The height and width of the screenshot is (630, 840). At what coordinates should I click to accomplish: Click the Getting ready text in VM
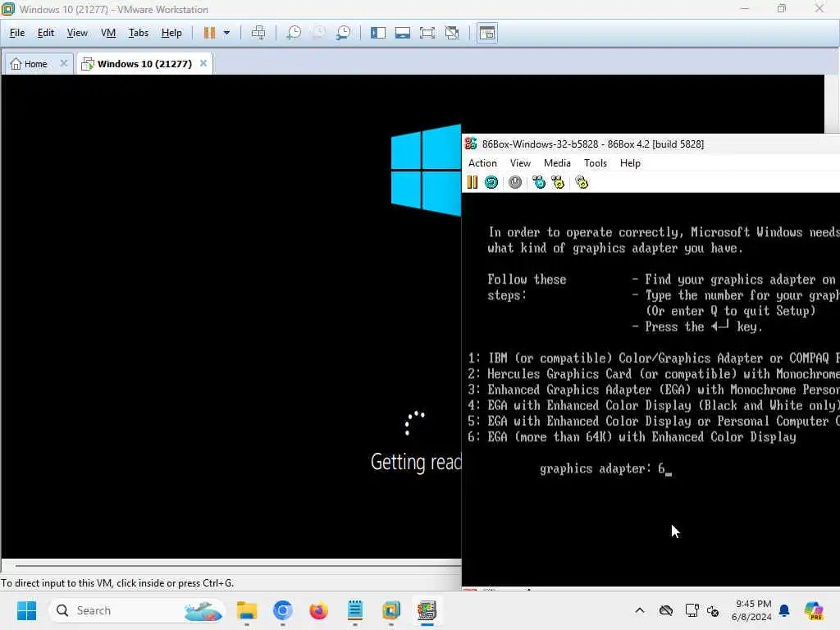416,463
